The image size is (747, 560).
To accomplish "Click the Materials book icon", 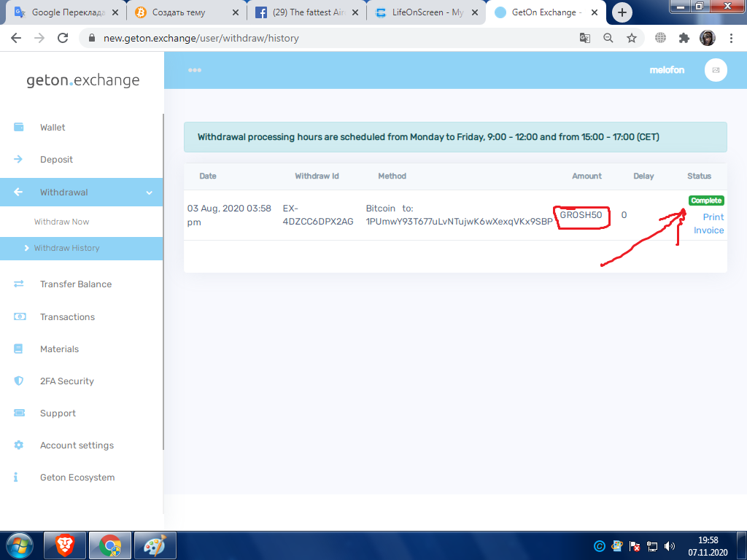I will click(x=18, y=349).
